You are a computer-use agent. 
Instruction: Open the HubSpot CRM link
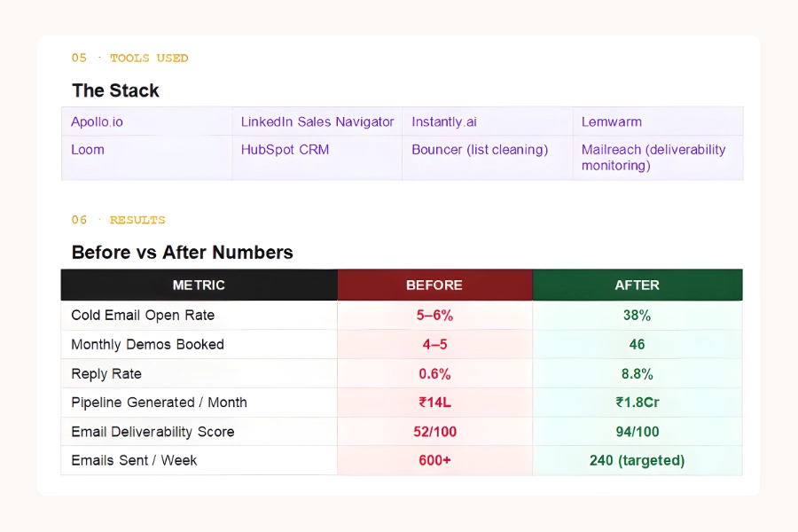[x=285, y=150]
